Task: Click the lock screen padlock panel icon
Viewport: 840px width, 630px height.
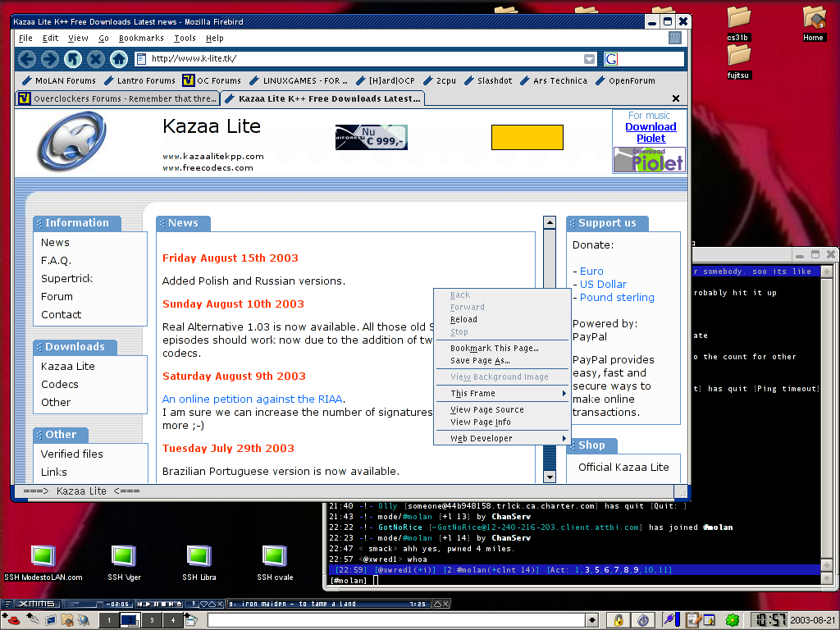Action: 619,620
